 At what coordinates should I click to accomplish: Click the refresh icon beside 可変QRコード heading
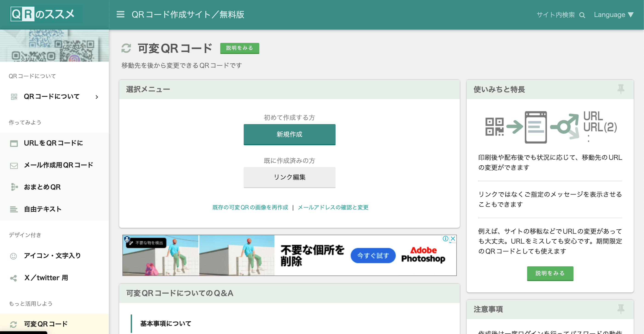click(127, 48)
